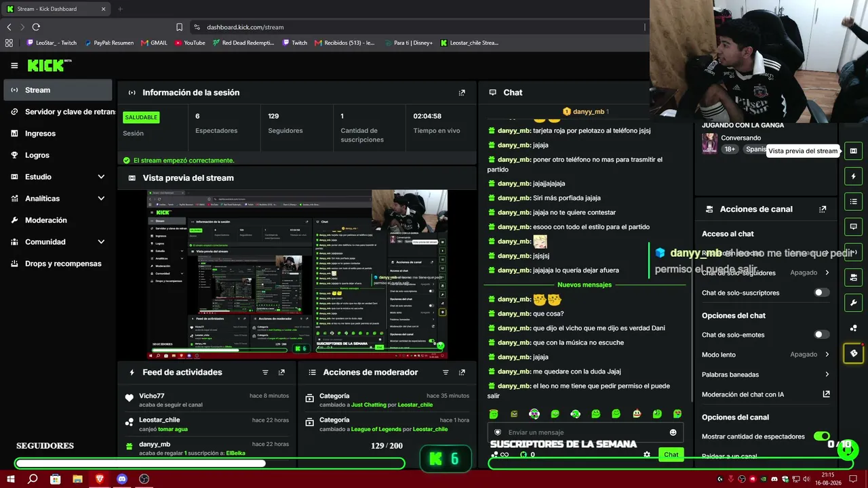Click the Vista previa del stream sidebar icon
The width and height of the screenshot is (868, 488).
click(853, 151)
